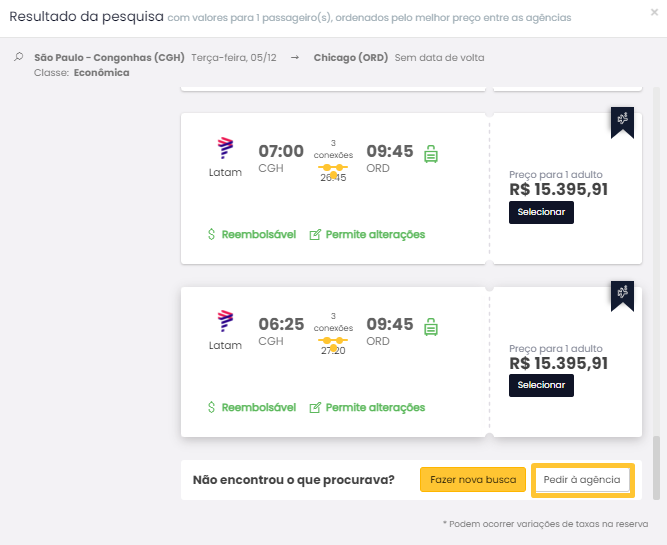Click the dollar Reembolsável icon on 07:00 flight
This screenshot has width=667, height=545.
pyautogui.click(x=212, y=234)
